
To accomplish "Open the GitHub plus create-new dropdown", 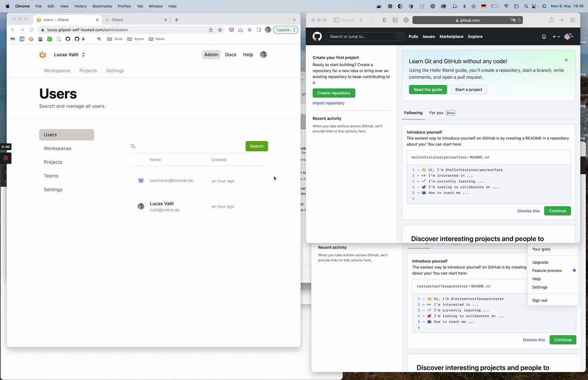I will pyautogui.click(x=556, y=37).
